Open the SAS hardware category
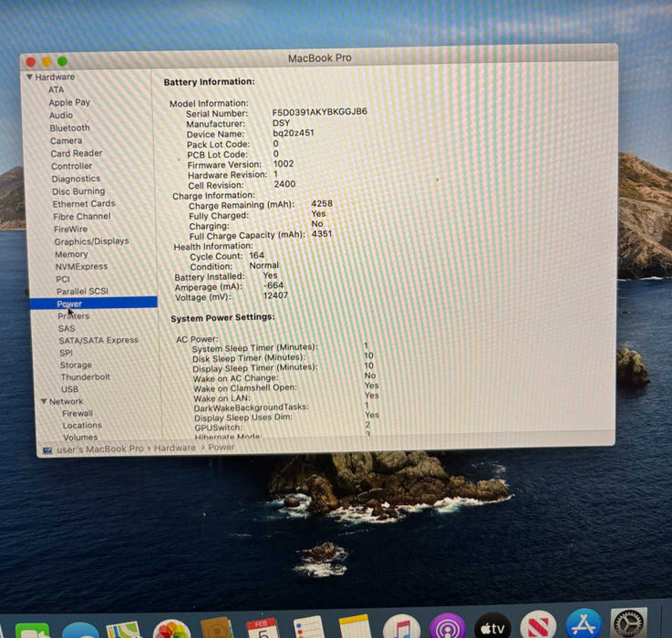 coord(67,328)
